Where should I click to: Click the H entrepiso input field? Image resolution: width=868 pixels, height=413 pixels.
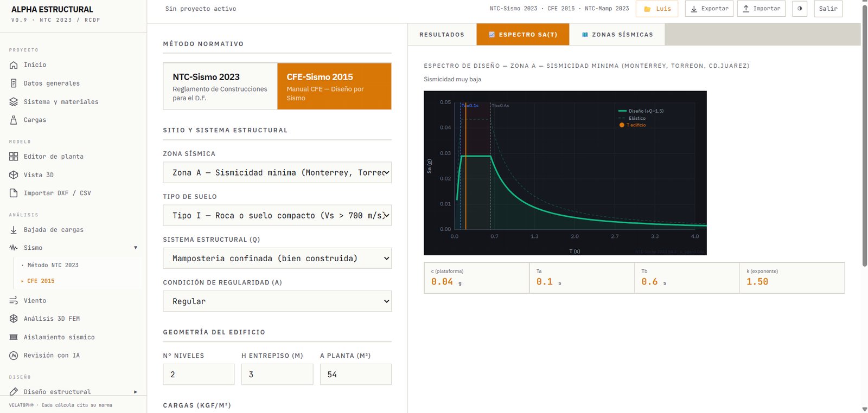pos(277,375)
